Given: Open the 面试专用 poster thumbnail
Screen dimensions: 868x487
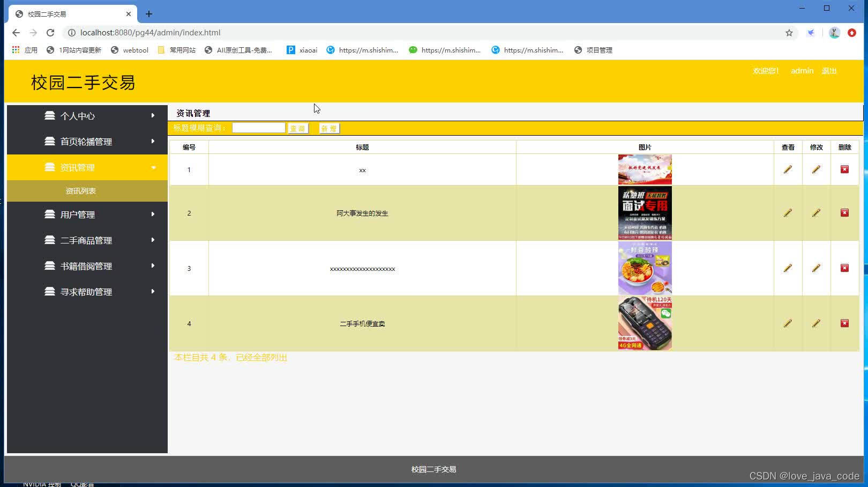Looking at the screenshot, I should tap(645, 213).
